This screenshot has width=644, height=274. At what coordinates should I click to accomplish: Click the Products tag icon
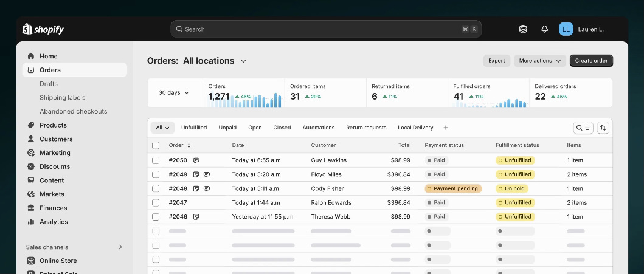(x=31, y=125)
